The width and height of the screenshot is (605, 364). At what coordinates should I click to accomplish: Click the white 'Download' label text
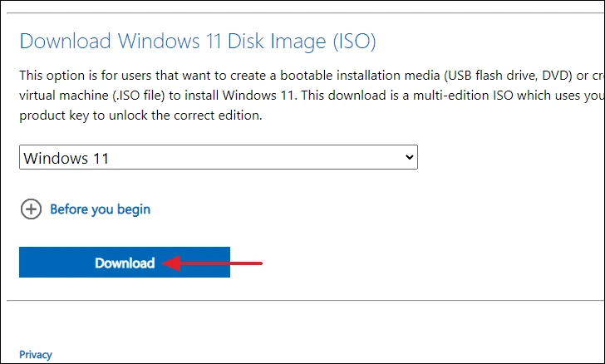[125, 263]
